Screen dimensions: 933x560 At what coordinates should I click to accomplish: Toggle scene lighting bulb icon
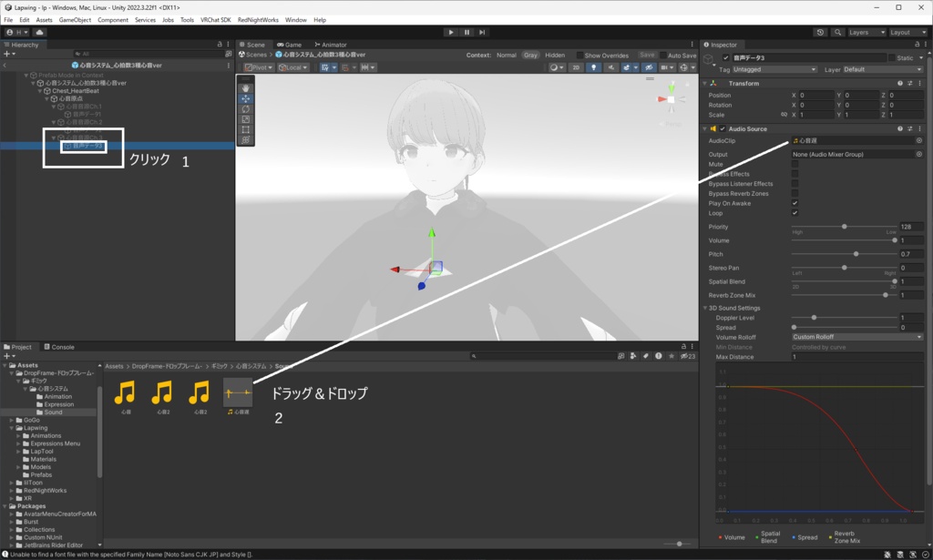pyautogui.click(x=593, y=67)
